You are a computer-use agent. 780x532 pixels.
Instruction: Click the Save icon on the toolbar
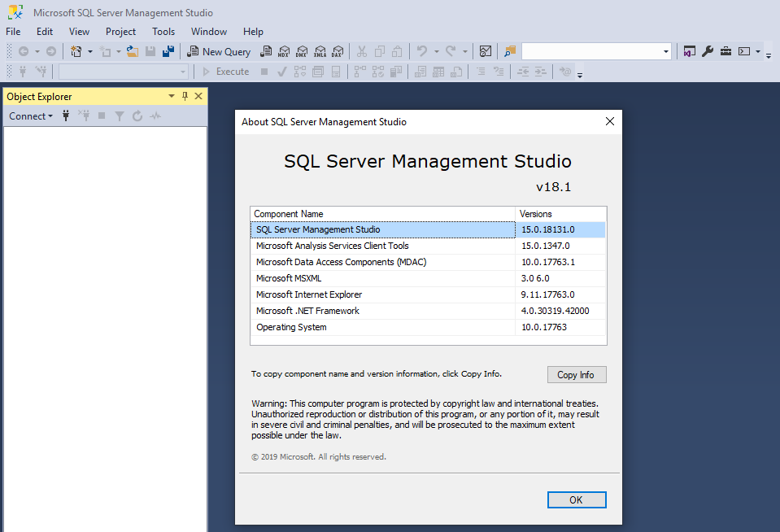(150, 50)
